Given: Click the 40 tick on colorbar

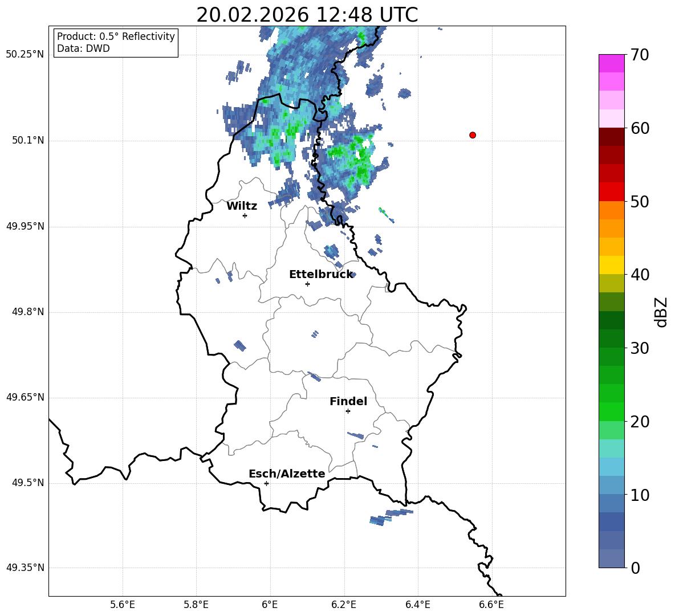Looking at the screenshot, I should tap(640, 275).
